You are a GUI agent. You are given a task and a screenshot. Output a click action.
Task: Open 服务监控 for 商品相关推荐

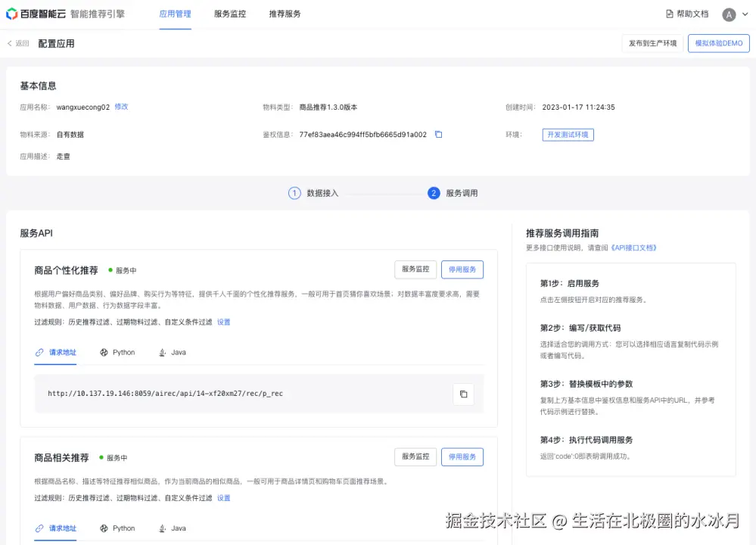(x=415, y=456)
